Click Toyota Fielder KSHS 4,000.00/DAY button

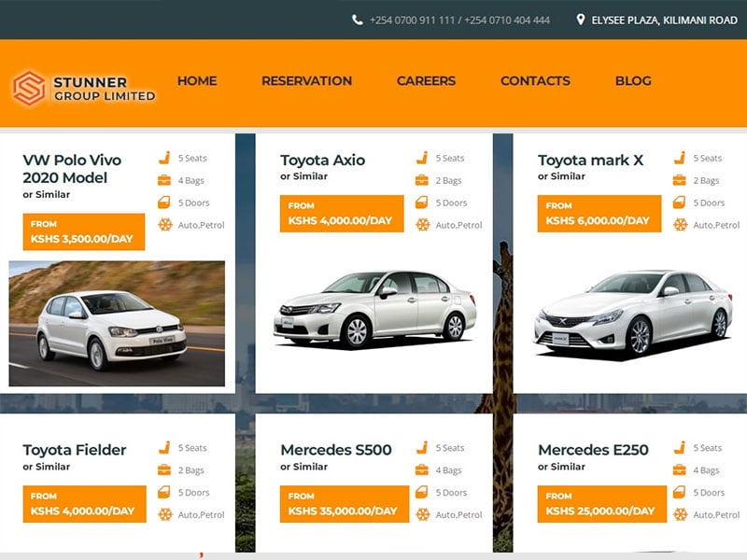84,504
